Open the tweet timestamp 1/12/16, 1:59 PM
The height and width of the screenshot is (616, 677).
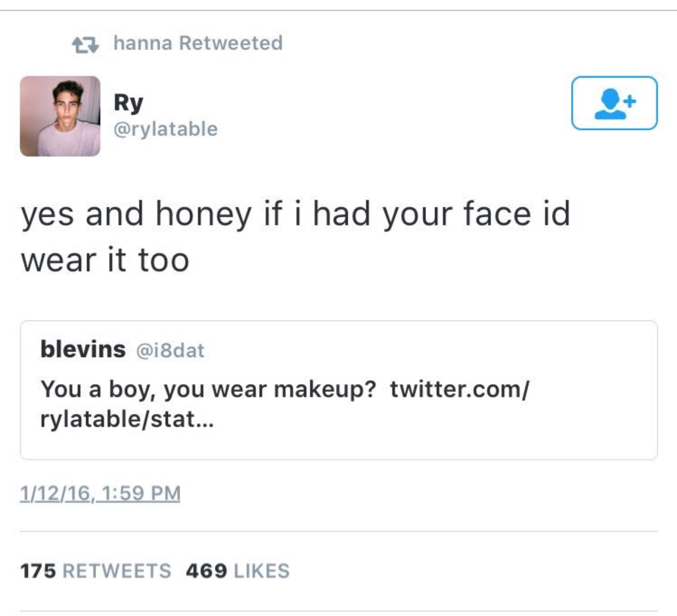100,493
